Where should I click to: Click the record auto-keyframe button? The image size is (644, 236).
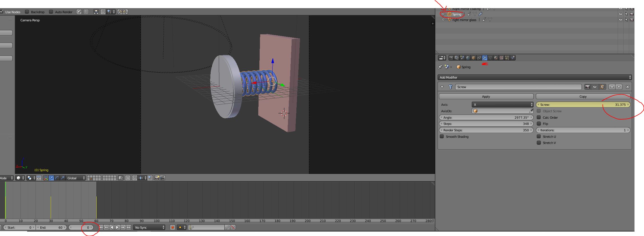coord(173,227)
